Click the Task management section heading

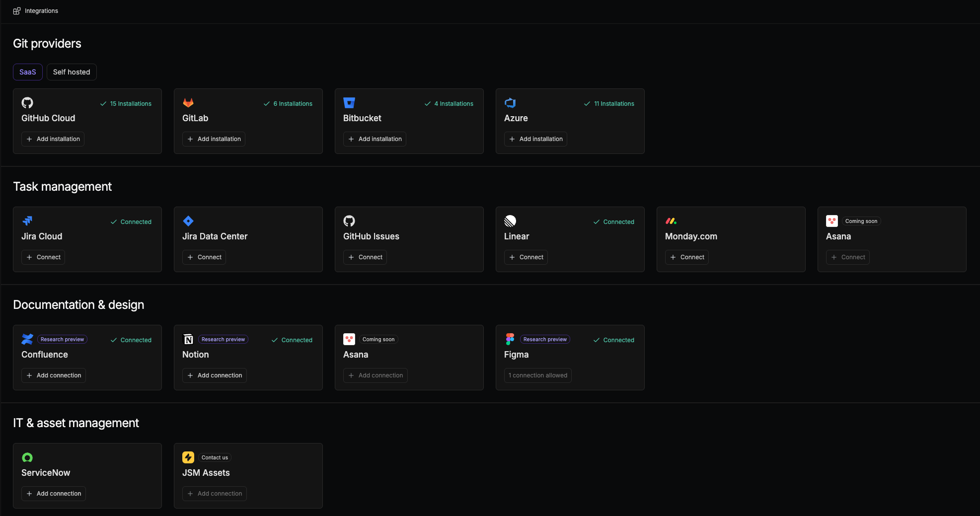[x=62, y=187]
